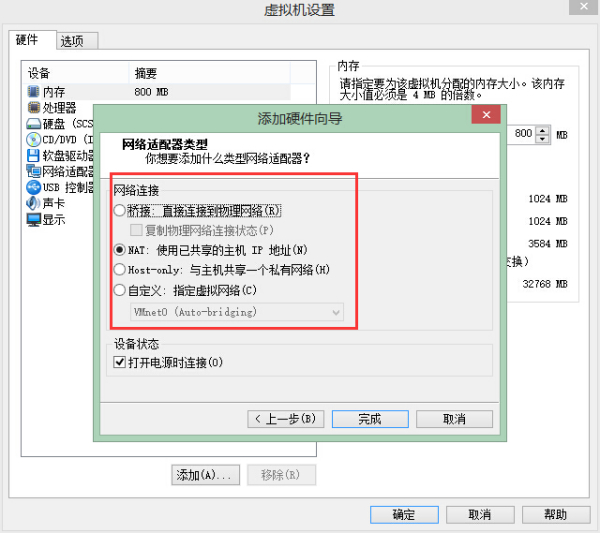Decrease memory value with down arrow

coord(542,139)
